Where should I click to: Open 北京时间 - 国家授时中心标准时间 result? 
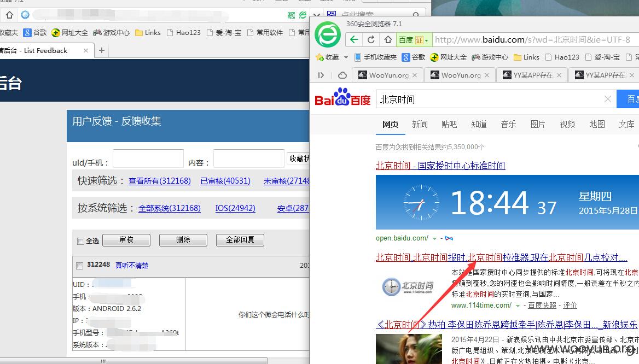(440, 166)
